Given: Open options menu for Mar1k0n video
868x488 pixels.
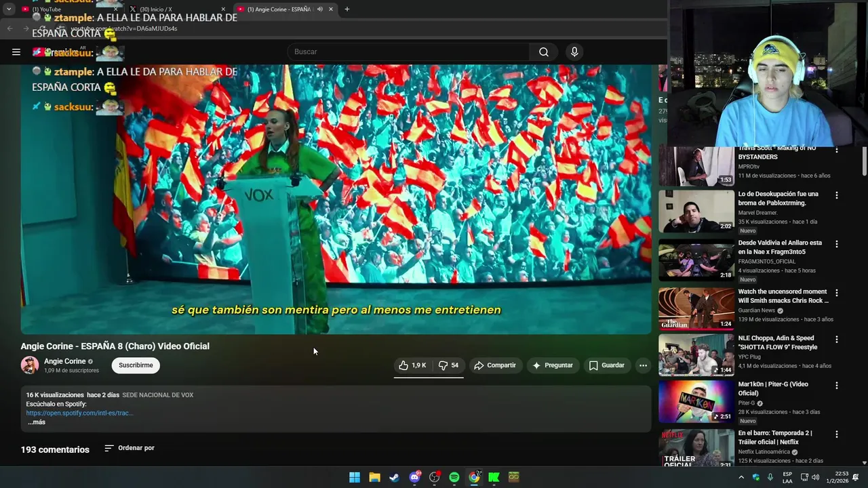Looking at the screenshot, I should pyautogui.click(x=837, y=386).
